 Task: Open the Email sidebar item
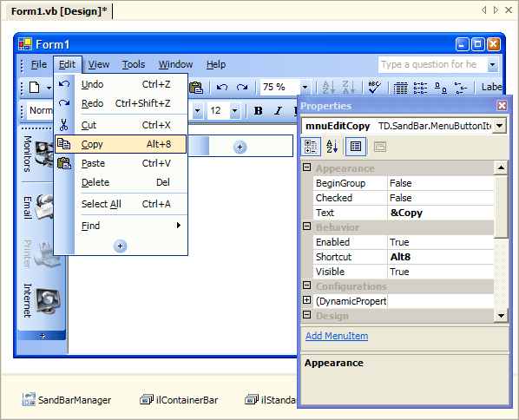pyautogui.click(x=38, y=207)
